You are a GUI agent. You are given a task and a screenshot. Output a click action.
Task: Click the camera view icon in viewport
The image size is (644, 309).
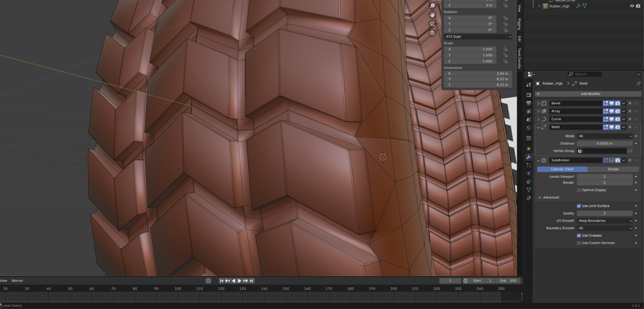click(x=432, y=24)
